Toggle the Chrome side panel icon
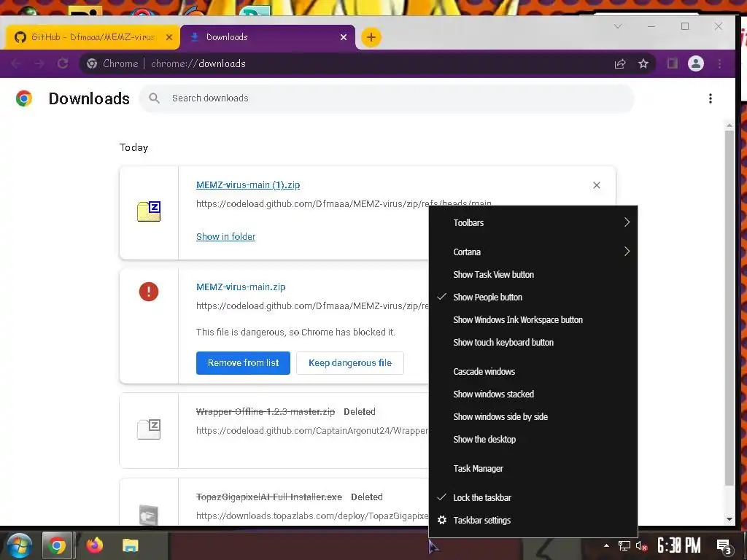747x560 pixels. pyautogui.click(x=672, y=63)
